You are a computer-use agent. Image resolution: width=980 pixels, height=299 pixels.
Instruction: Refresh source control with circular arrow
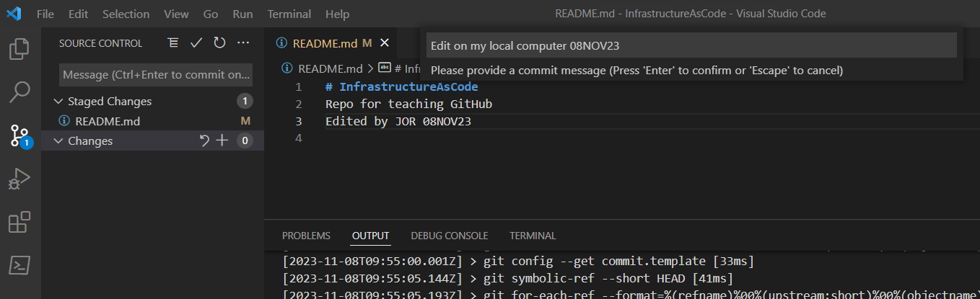coord(219,43)
